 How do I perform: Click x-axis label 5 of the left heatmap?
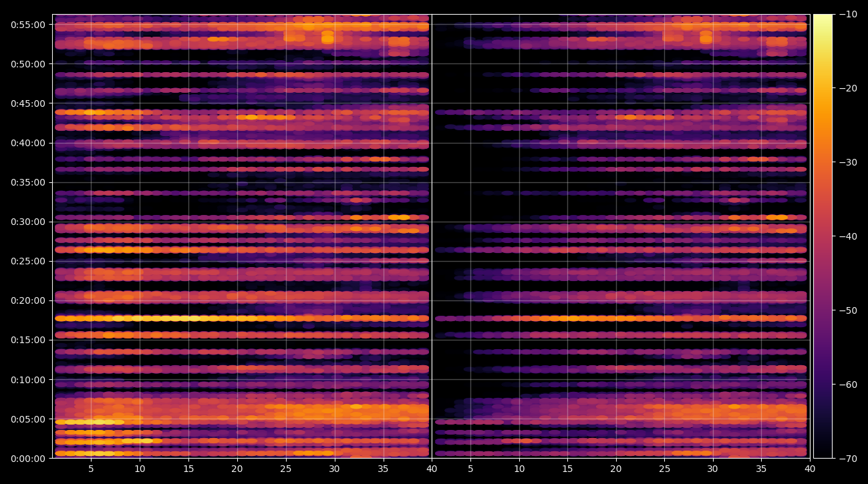[x=92, y=469]
